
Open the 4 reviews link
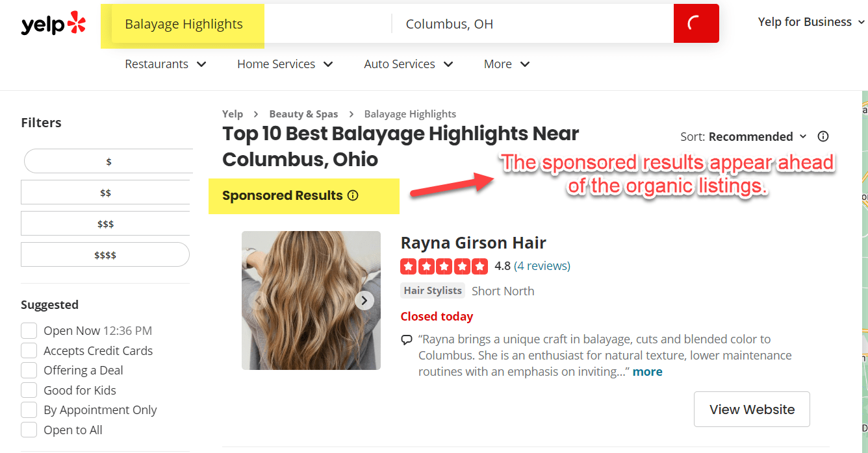[x=542, y=266]
